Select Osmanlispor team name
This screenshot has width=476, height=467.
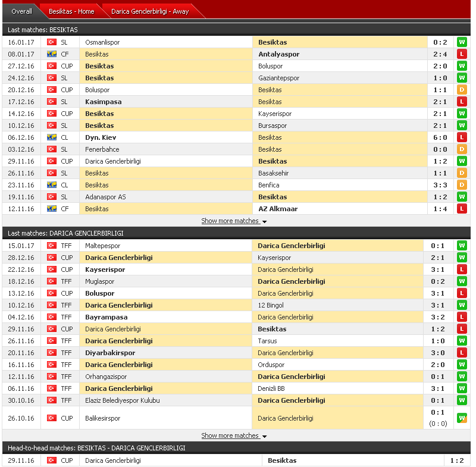tap(102, 42)
